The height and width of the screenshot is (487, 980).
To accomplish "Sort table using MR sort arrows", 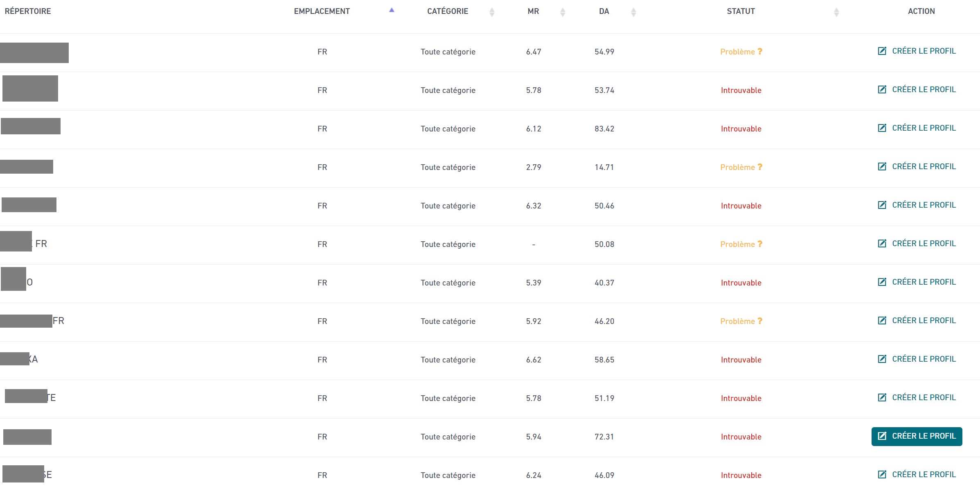I will [x=563, y=12].
